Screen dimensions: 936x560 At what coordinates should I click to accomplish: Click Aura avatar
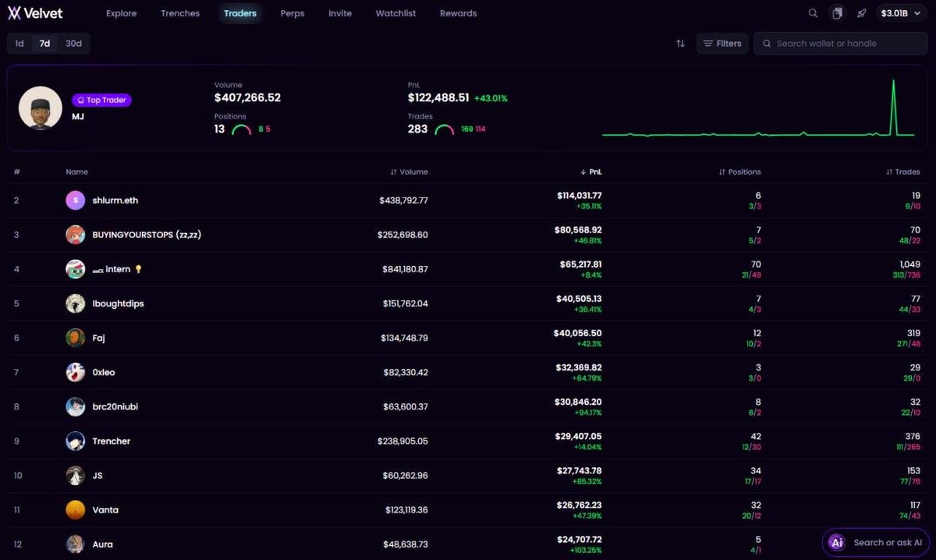tap(76, 544)
